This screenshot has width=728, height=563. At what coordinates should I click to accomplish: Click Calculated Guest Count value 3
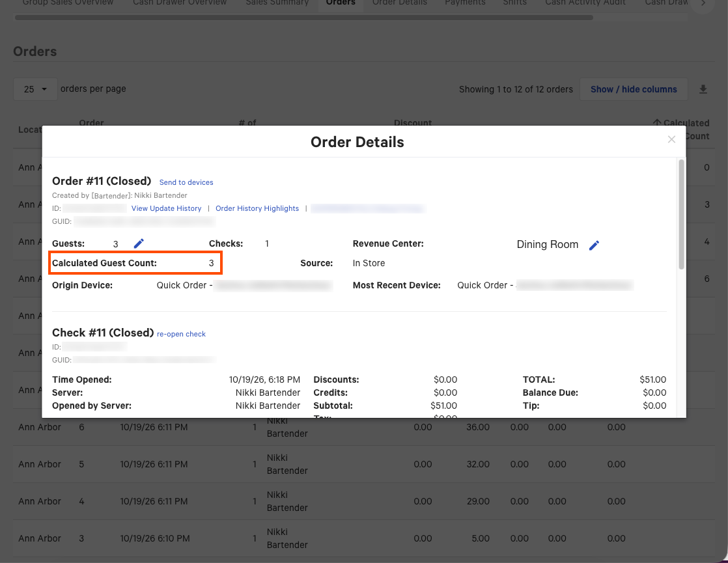(x=211, y=263)
